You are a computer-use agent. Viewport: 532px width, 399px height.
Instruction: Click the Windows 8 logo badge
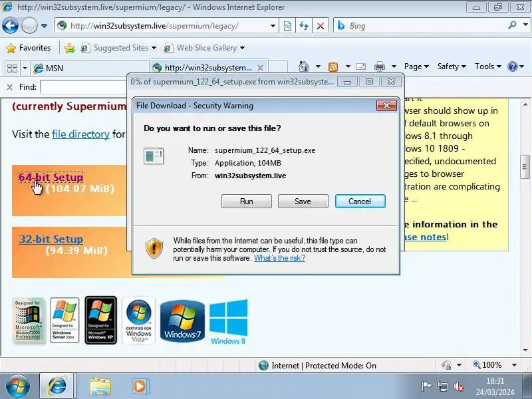click(228, 322)
